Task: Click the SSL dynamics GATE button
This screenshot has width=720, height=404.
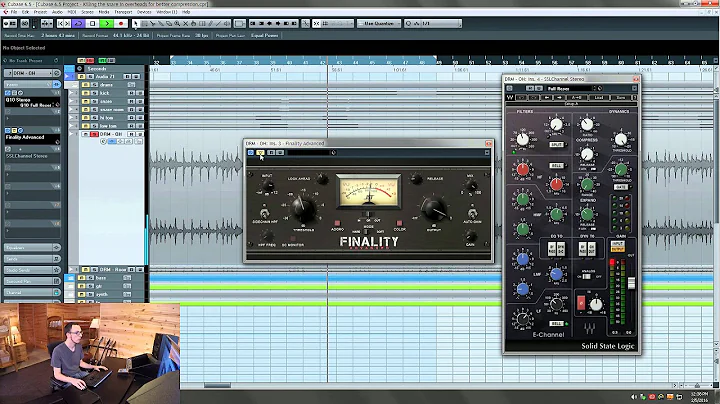Action: (x=620, y=187)
